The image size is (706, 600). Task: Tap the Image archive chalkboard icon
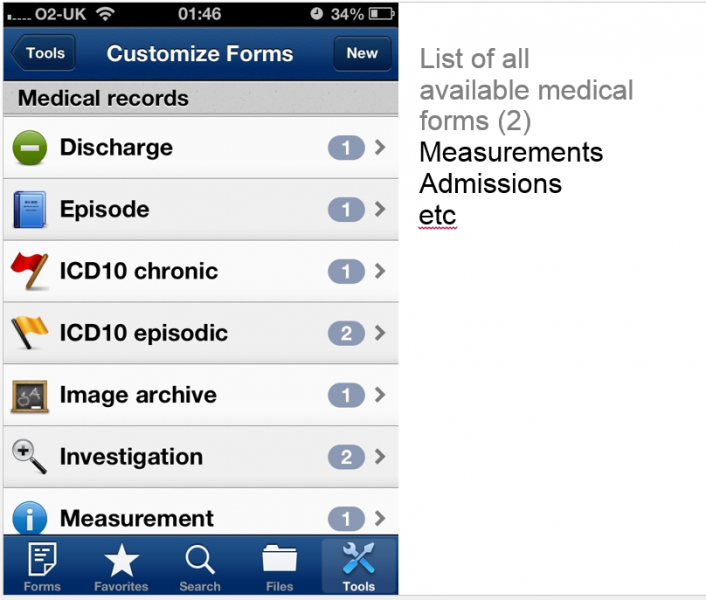pyautogui.click(x=30, y=395)
